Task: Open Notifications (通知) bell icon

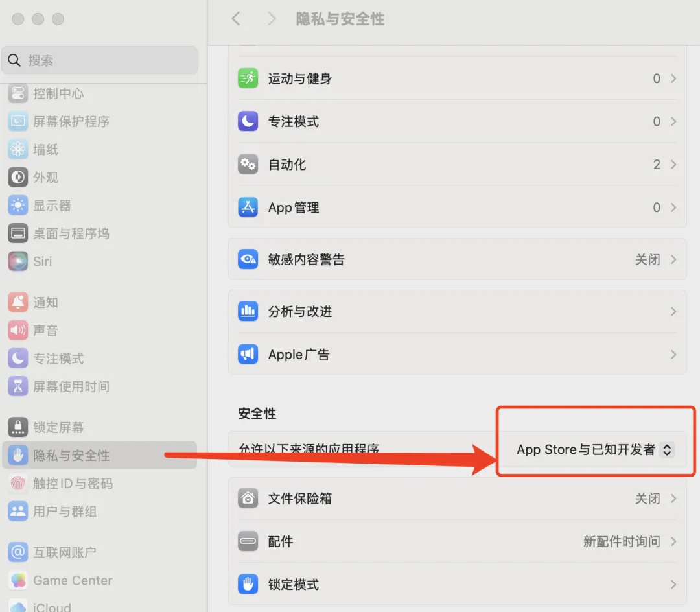Action: (18, 303)
